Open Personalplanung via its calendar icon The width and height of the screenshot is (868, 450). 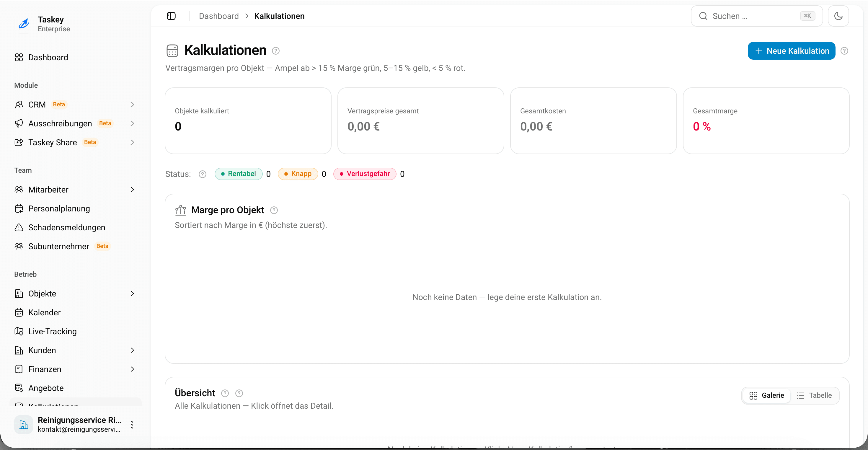tap(19, 209)
